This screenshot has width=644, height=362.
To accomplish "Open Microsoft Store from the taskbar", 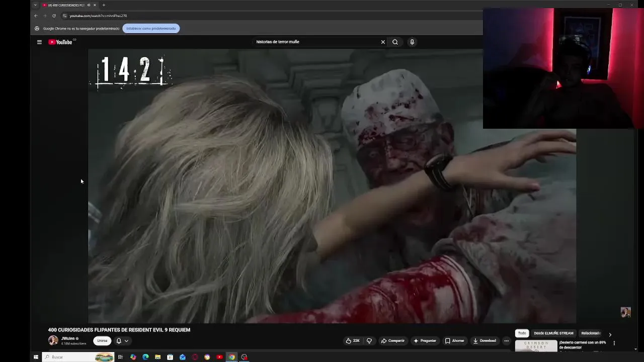I will 170,357.
